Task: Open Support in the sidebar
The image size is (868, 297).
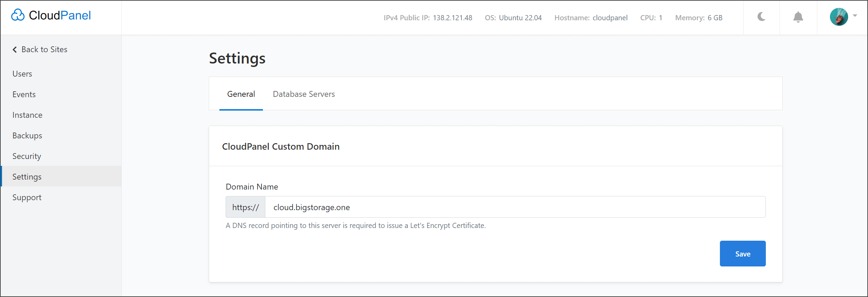Action: coord(27,197)
